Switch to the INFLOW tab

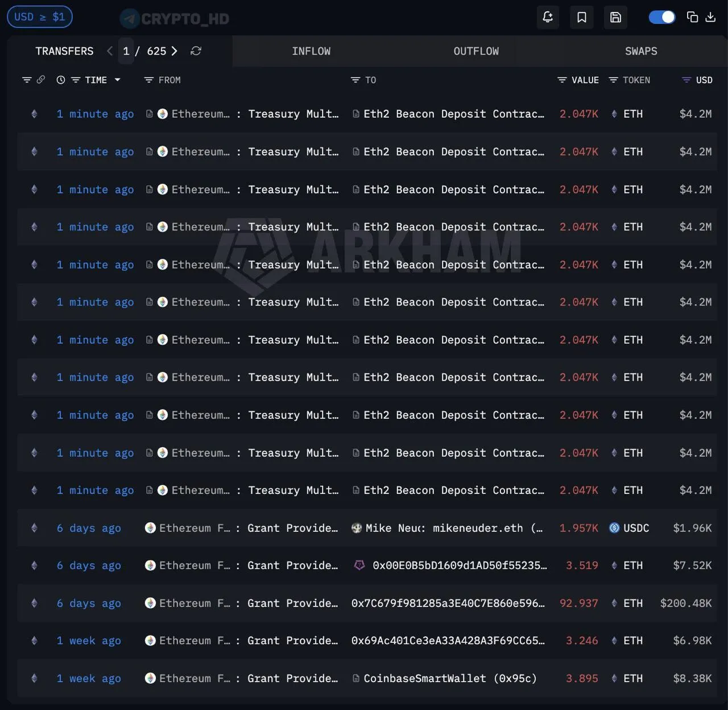tap(311, 51)
